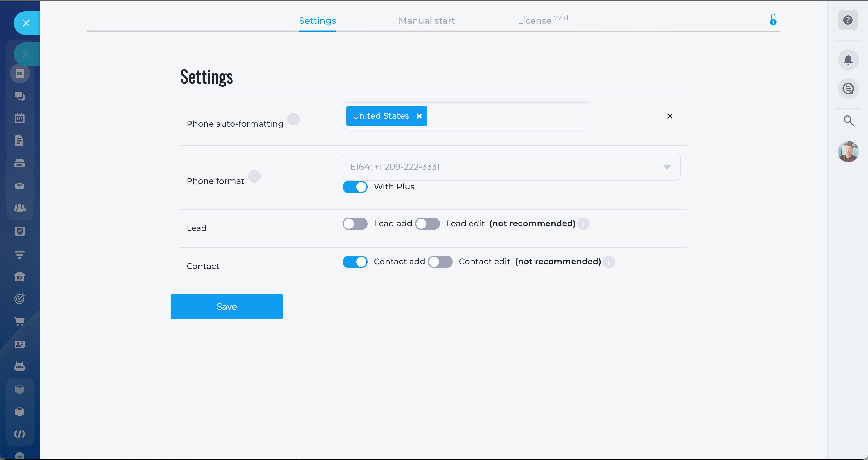Open the developer code brackets icon

tap(20, 434)
